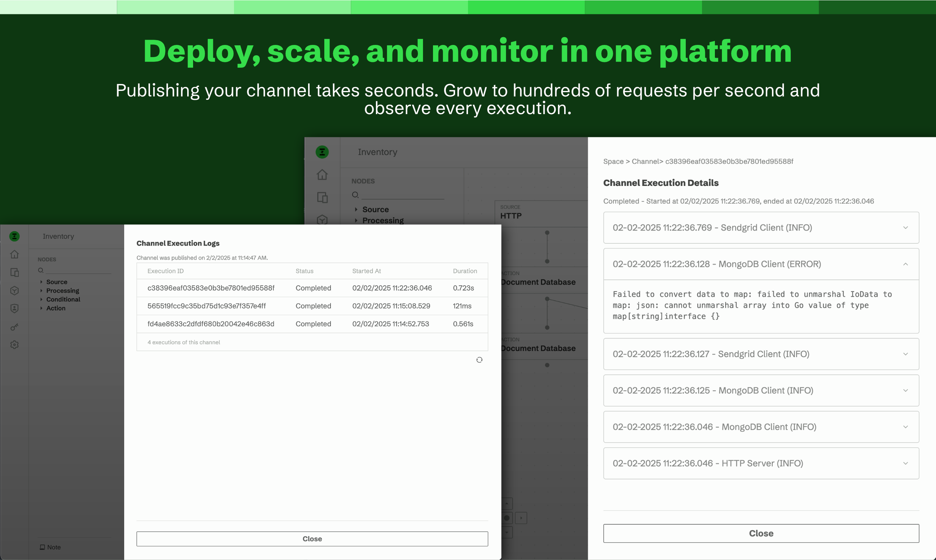Expand the Action node group
This screenshot has width=936, height=560.
(41, 308)
